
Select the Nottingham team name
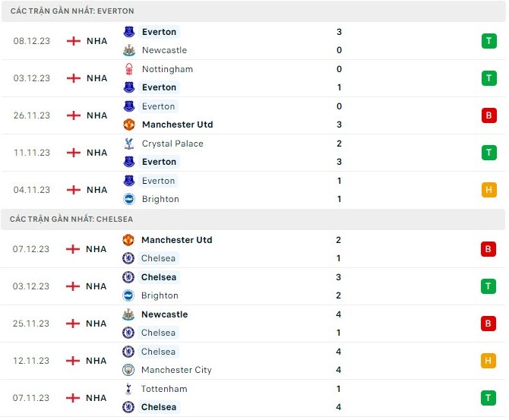(167, 69)
